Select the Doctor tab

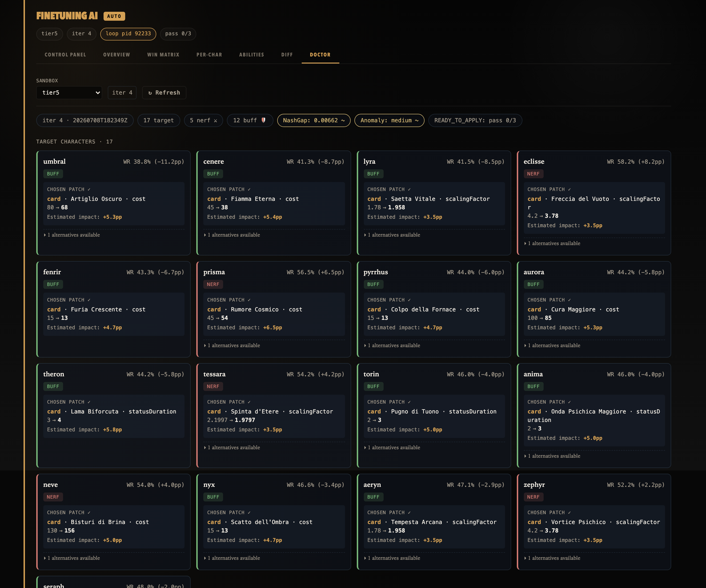[x=320, y=54]
